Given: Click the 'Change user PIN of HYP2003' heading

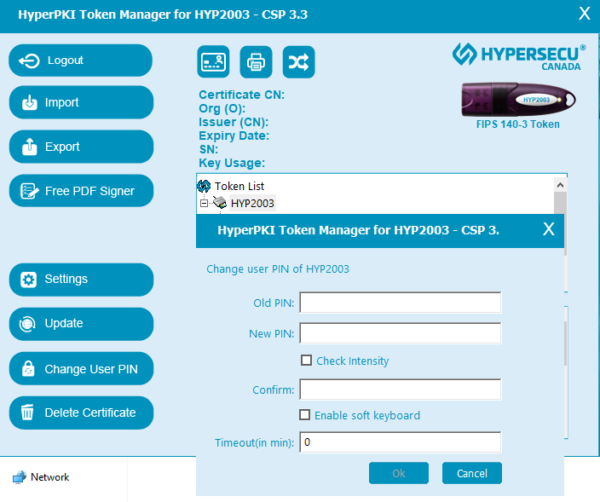Looking at the screenshot, I should 278,269.
